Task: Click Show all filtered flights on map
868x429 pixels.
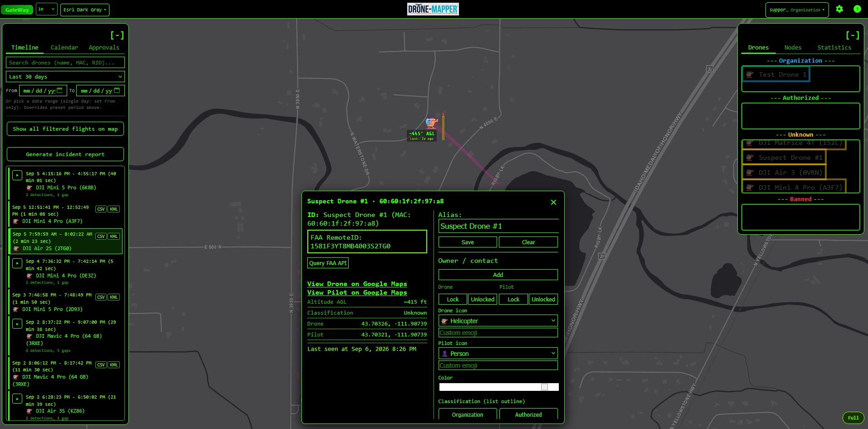Action: click(x=65, y=129)
